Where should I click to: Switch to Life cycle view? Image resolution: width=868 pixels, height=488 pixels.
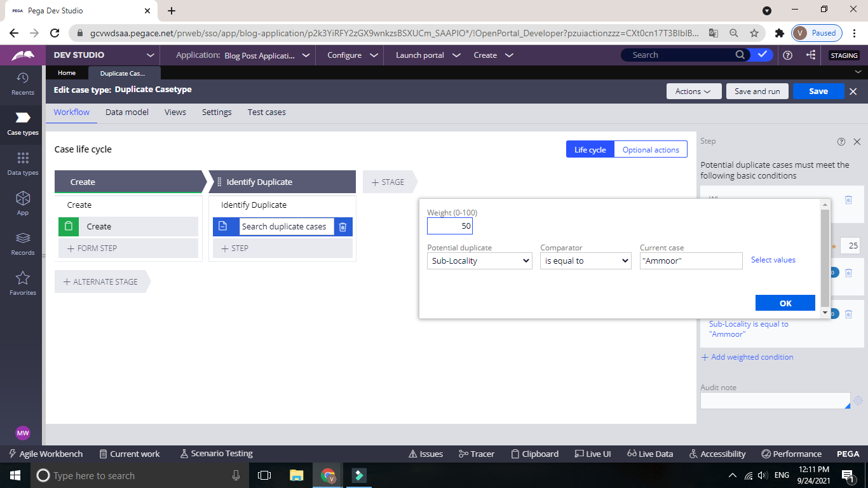[590, 149]
